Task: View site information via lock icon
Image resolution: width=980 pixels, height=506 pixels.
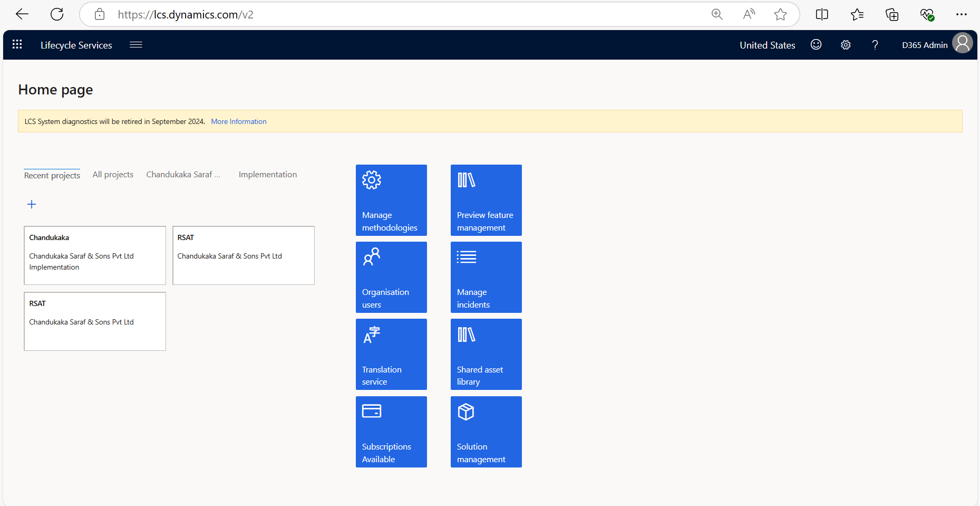Action: (x=100, y=14)
